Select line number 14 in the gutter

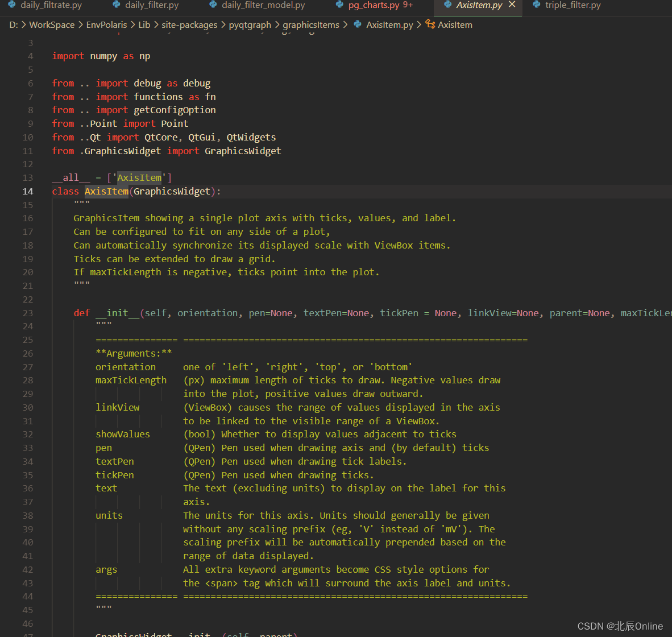tap(28, 192)
